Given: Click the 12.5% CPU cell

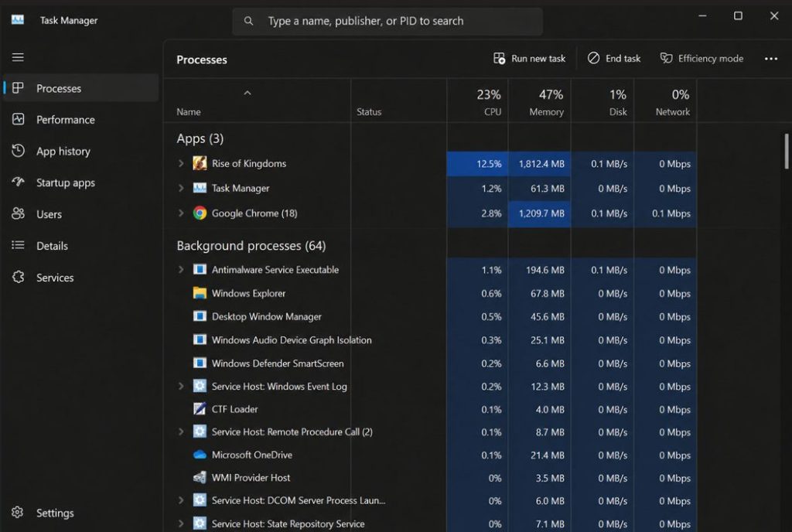Looking at the screenshot, I should (x=477, y=163).
